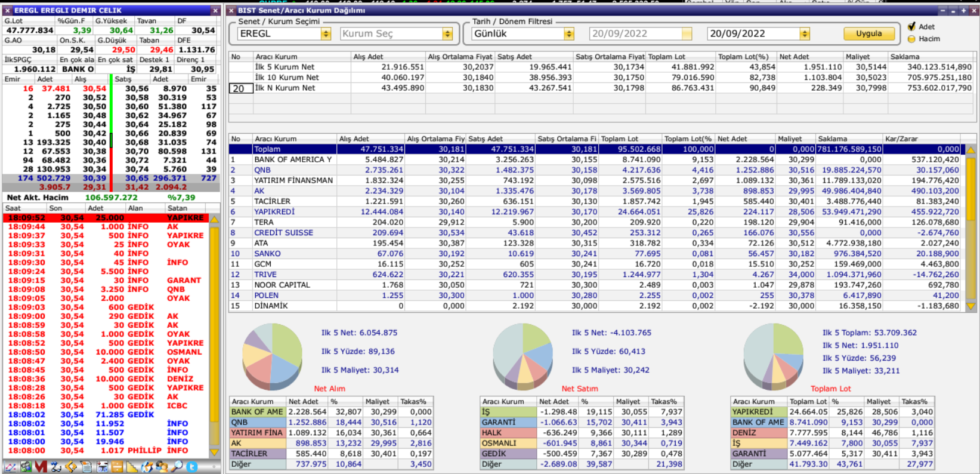Image resolution: width=980 pixels, height=474 pixels.
Task: Click the Kurum Seç input field
Action: point(391,34)
